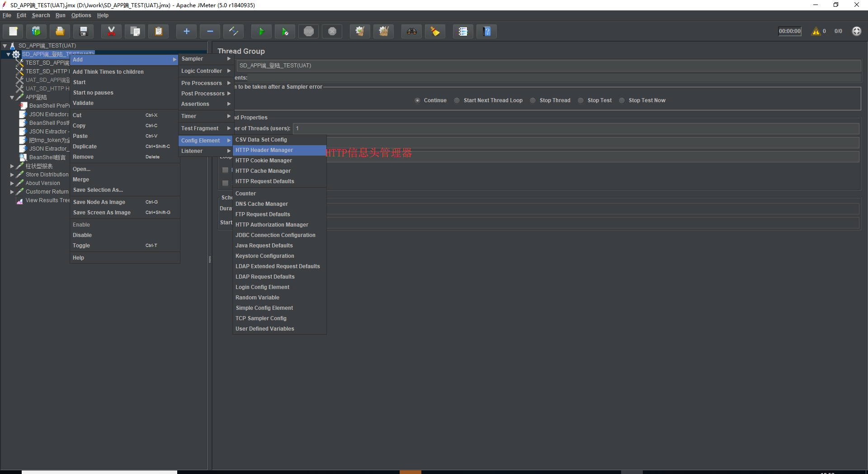Open the Options menu
Viewport: 868px width, 474px height.
(x=81, y=15)
